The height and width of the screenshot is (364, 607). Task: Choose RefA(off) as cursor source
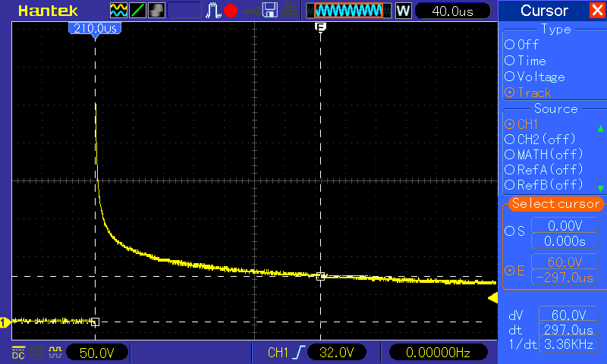tap(543, 169)
